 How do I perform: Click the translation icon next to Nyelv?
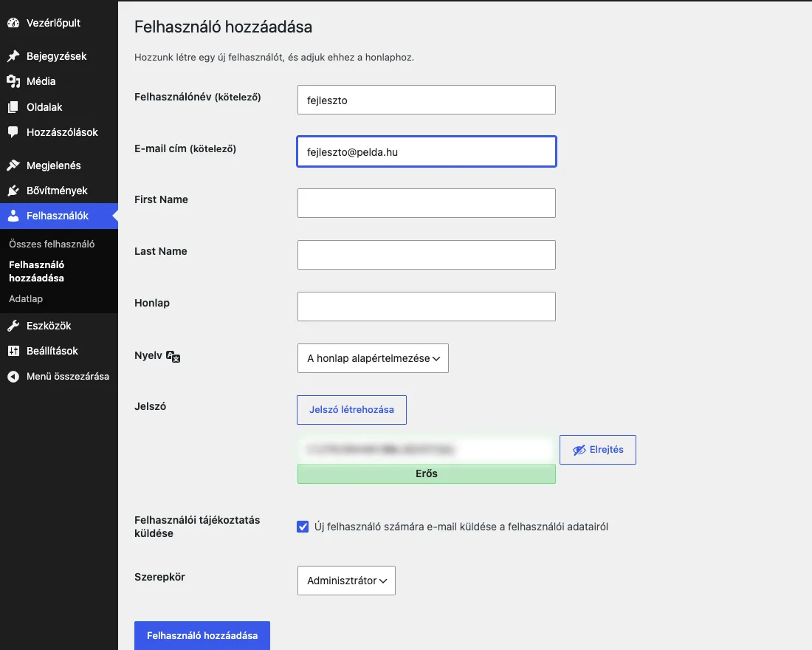pos(173,357)
